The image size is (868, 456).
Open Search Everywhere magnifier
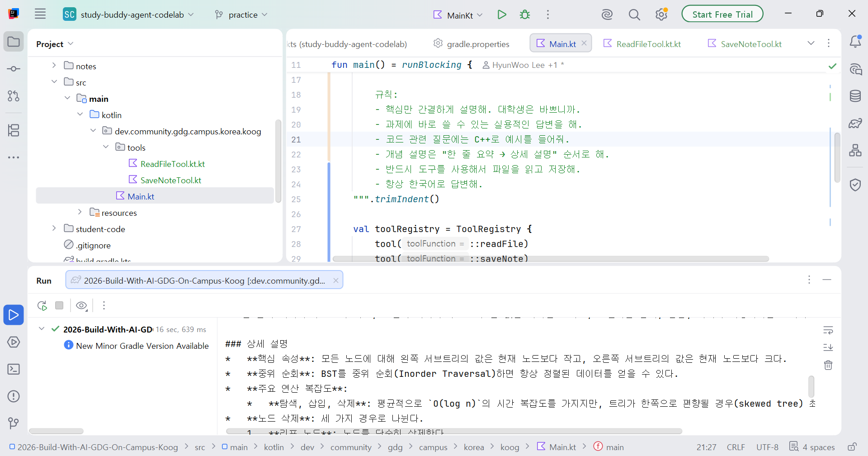(634, 14)
